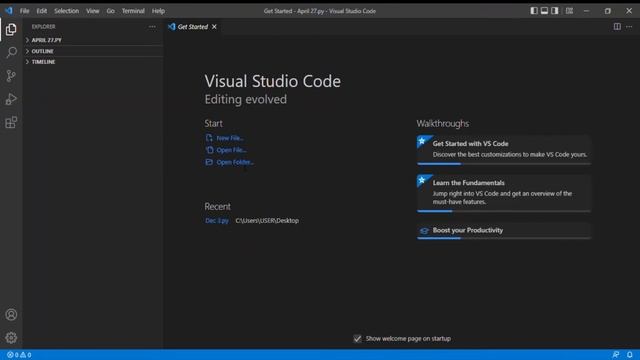
Task: Open the File menu
Action: 24,11
